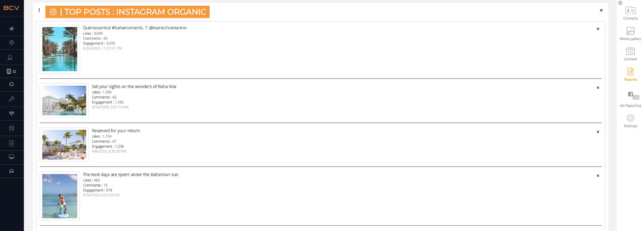Open the user profile sidebar icon
The image size is (644, 231).
(10, 57)
